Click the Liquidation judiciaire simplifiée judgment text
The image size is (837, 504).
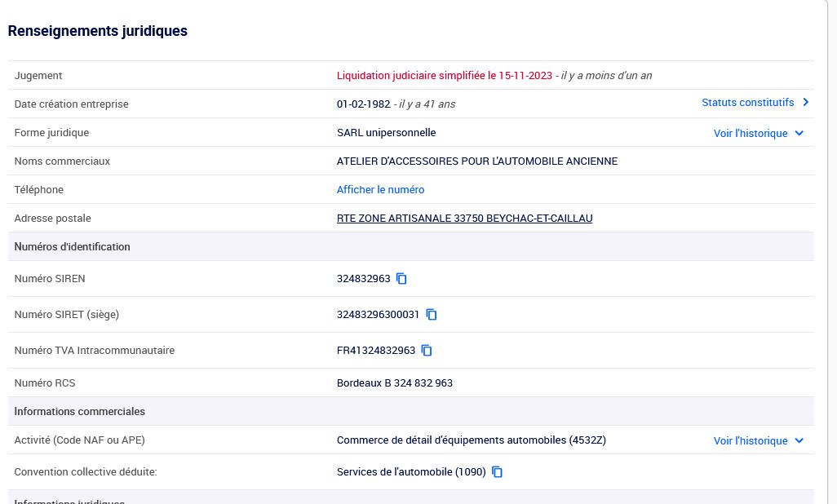point(445,76)
